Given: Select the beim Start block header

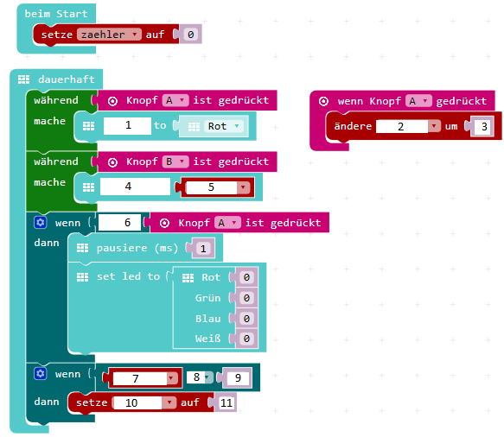Looking at the screenshot, I should [x=56, y=14].
